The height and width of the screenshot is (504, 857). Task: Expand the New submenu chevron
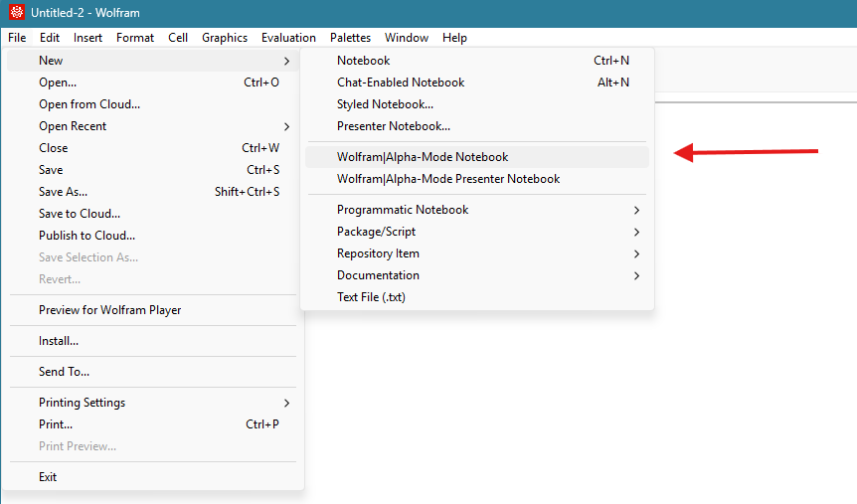(x=287, y=62)
